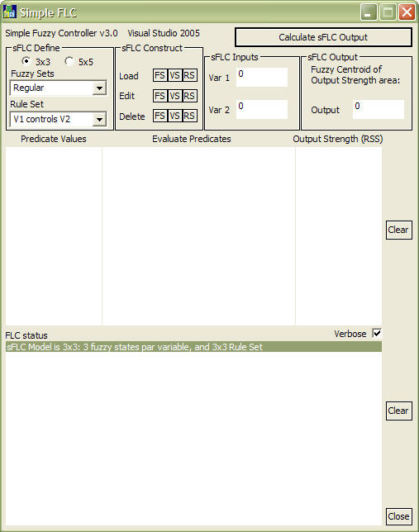Expand the Rule Set V1 controls V2 dropdown
This screenshot has width=419, height=532.
[x=58, y=120]
